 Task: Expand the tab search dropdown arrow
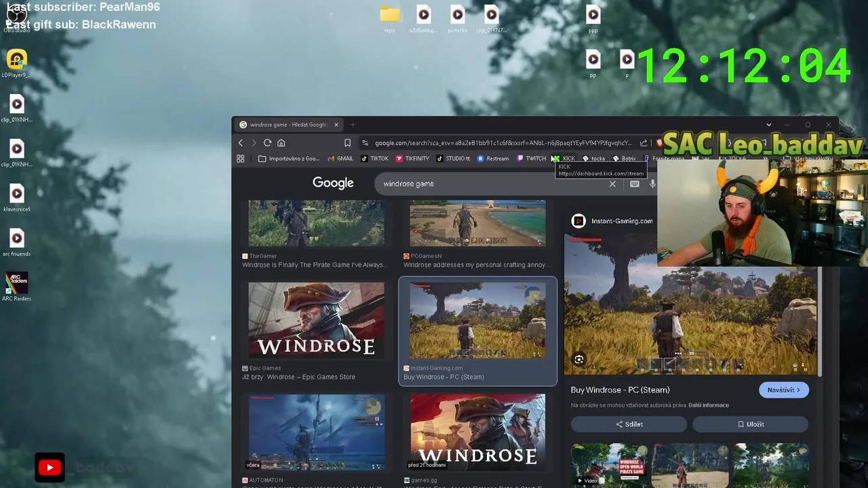[x=768, y=125]
